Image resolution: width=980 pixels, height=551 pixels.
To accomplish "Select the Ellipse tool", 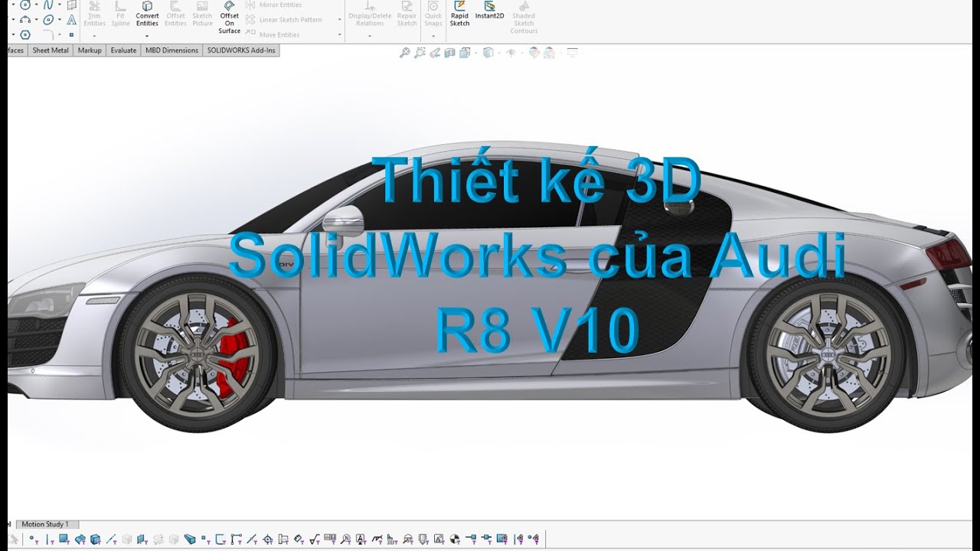I will tap(48, 20).
